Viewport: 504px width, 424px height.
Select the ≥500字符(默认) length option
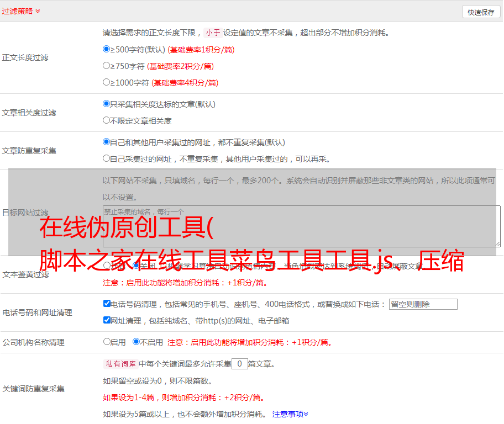click(x=107, y=49)
